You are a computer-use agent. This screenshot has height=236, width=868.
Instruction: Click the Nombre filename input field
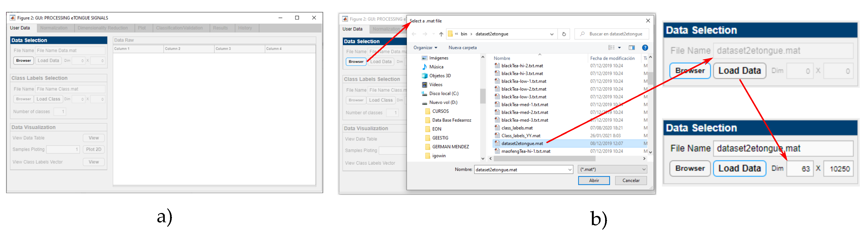[520, 170]
